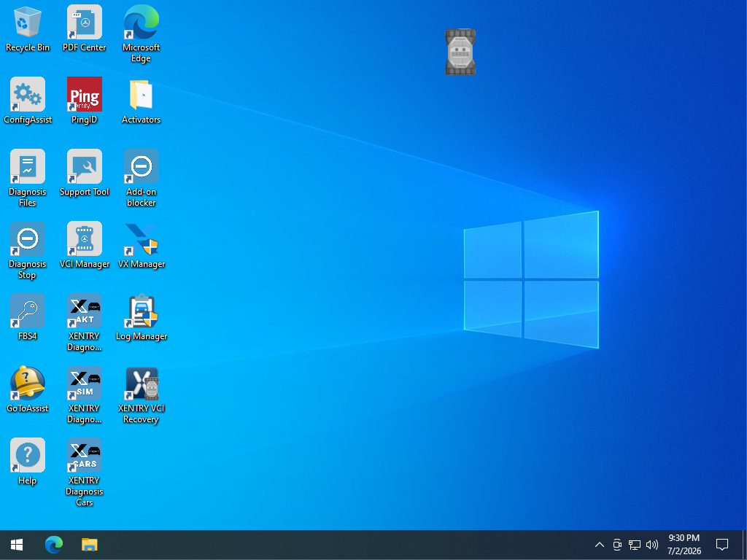Select the PingID shortcut icon
Image resolution: width=747 pixels, height=560 pixels.
85,94
